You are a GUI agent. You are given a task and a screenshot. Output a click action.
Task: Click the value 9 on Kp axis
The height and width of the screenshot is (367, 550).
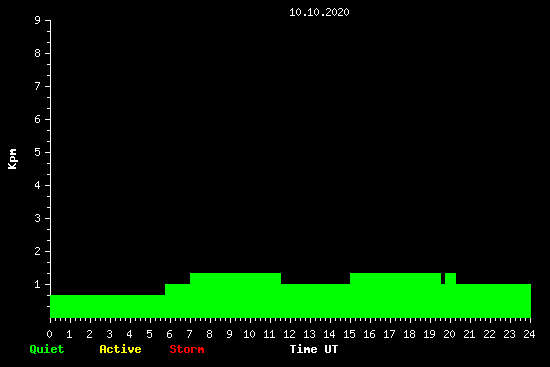38,20
